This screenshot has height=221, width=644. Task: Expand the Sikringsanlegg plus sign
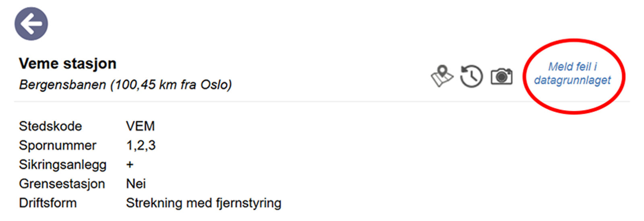(x=130, y=165)
